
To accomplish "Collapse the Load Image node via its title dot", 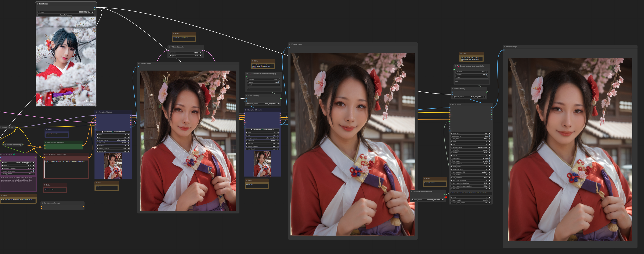I will [37, 4].
